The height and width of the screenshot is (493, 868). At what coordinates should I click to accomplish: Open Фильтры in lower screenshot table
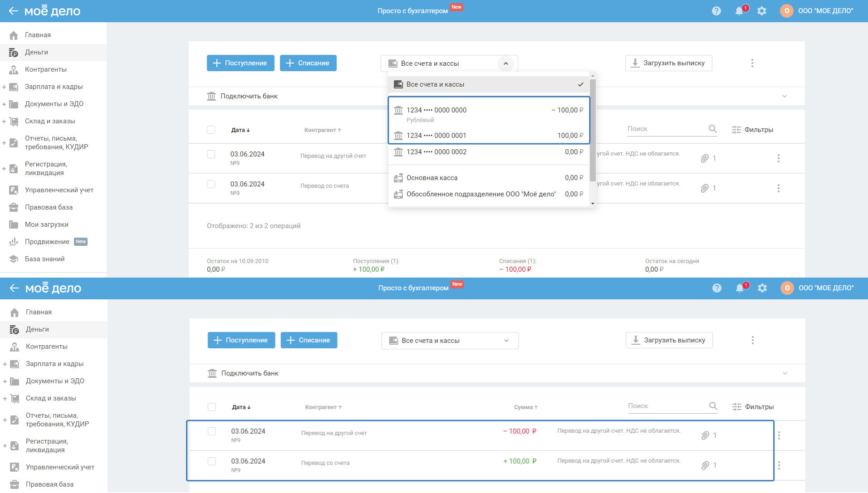pyautogui.click(x=753, y=407)
